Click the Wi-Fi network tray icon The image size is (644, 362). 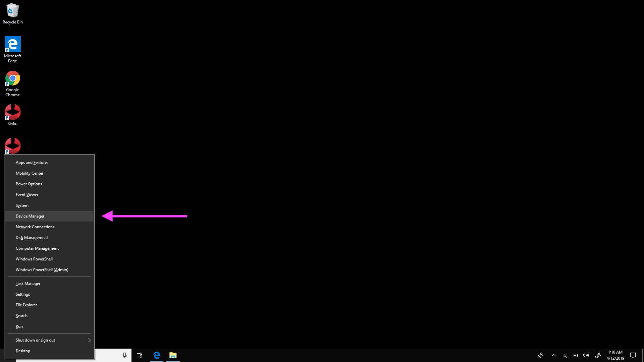(x=565, y=356)
